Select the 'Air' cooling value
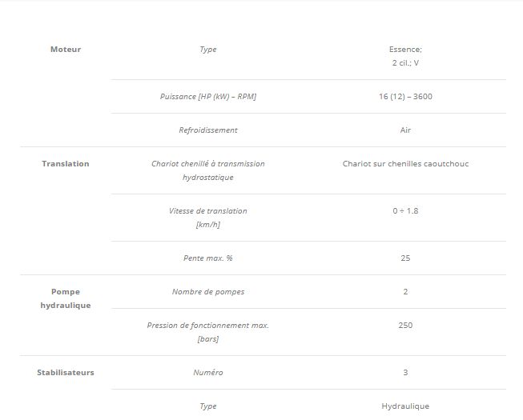Viewport: 523px width, 420px height. pos(405,130)
